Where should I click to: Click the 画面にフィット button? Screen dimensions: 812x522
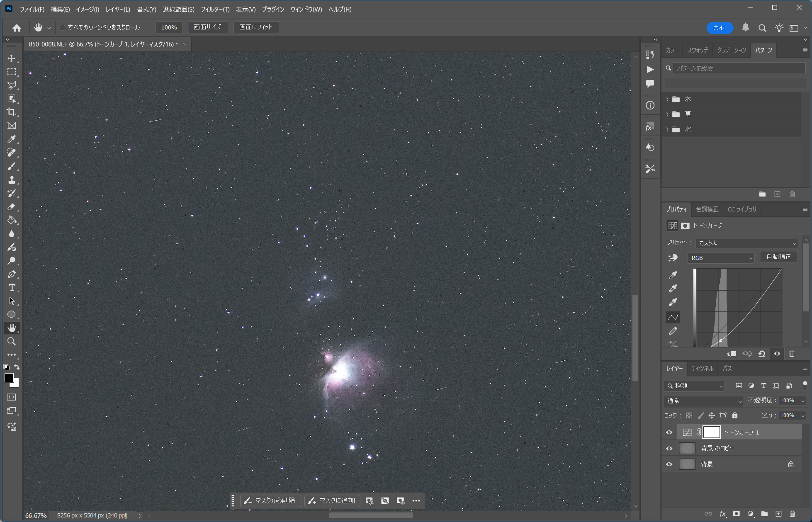pyautogui.click(x=256, y=27)
